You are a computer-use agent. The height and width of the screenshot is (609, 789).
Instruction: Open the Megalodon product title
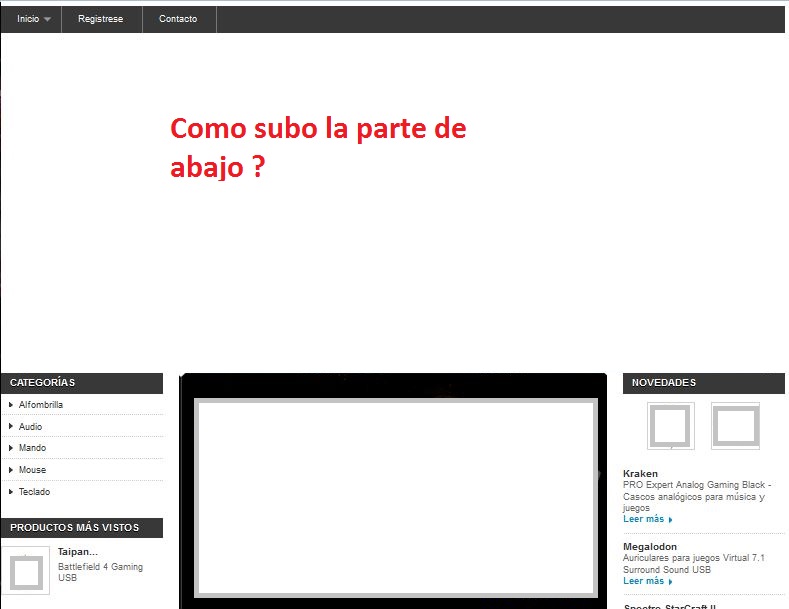(650, 547)
